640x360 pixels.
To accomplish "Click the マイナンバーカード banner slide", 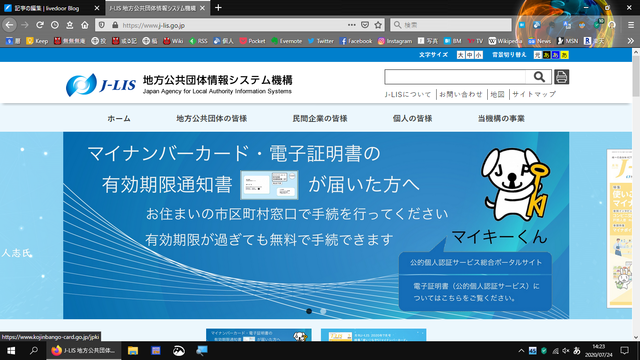I will coord(316,225).
